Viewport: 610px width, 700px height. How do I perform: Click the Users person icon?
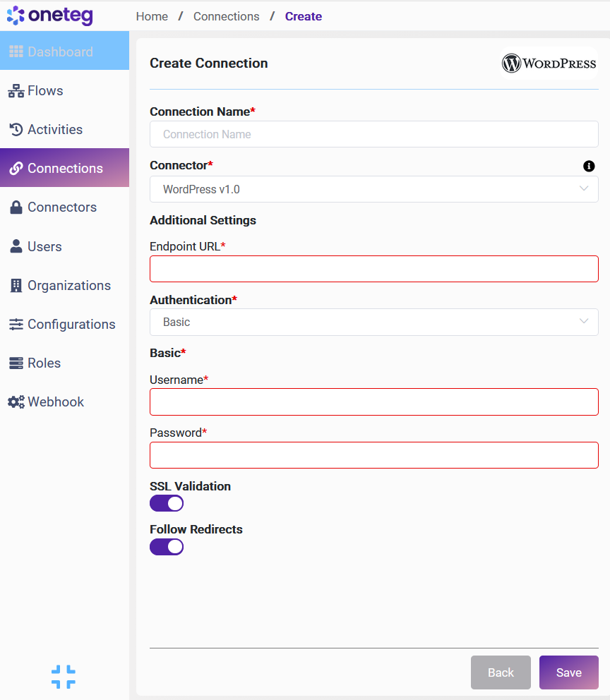tap(16, 247)
